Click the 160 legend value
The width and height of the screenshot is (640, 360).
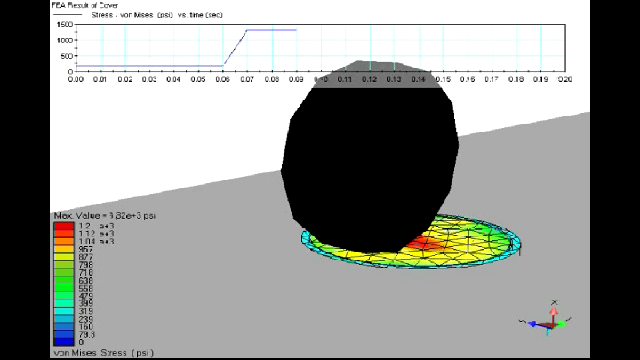pos(86,327)
